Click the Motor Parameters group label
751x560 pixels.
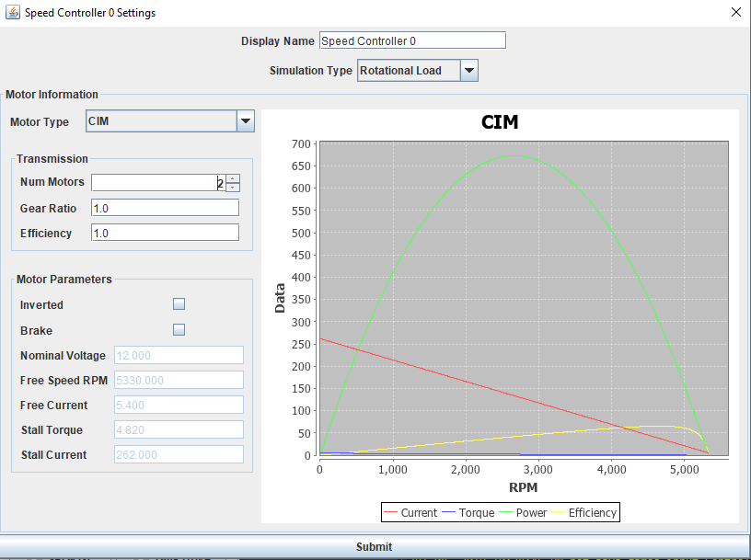(x=64, y=280)
